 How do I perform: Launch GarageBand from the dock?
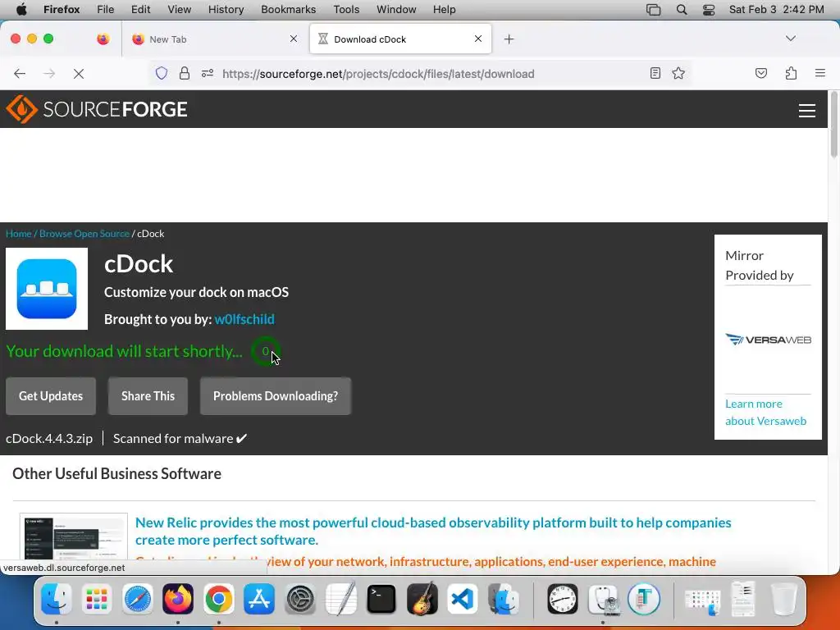coord(422,598)
